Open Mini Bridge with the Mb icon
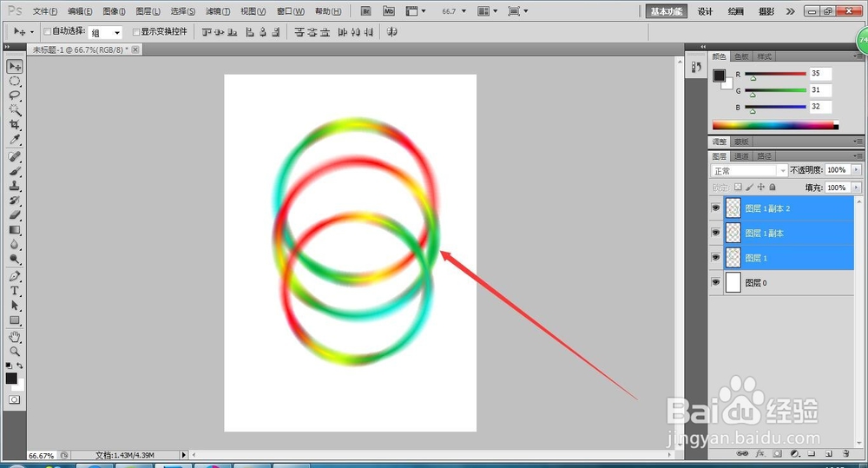Screen dimensions: 868x468 [x=389, y=11]
